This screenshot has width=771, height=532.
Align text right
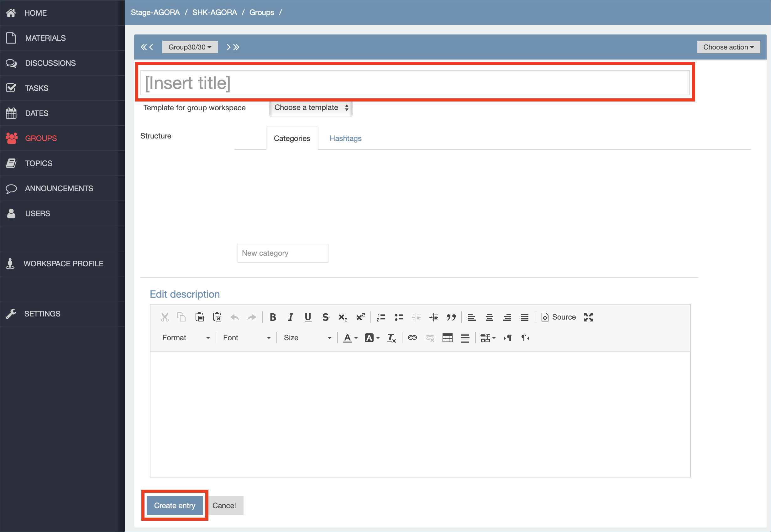[x=507, y=317]
